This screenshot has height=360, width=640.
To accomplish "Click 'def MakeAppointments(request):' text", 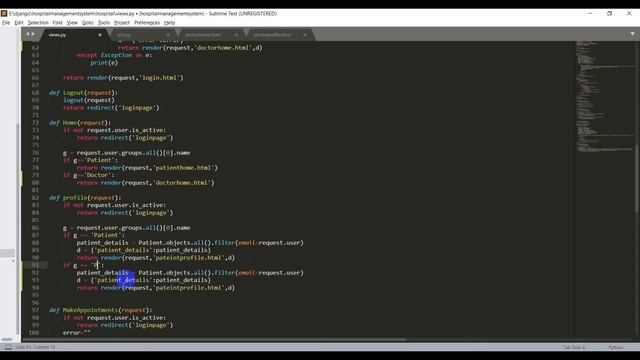I will [100, 310].
